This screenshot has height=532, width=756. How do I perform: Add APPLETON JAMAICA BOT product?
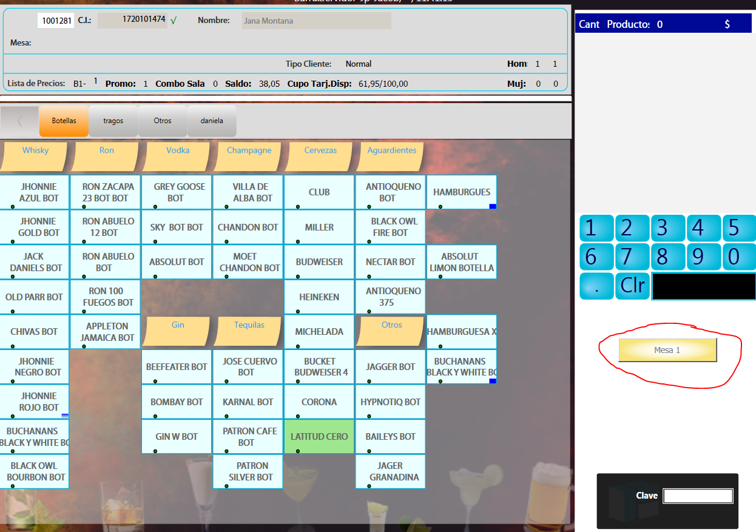[106, 332]
